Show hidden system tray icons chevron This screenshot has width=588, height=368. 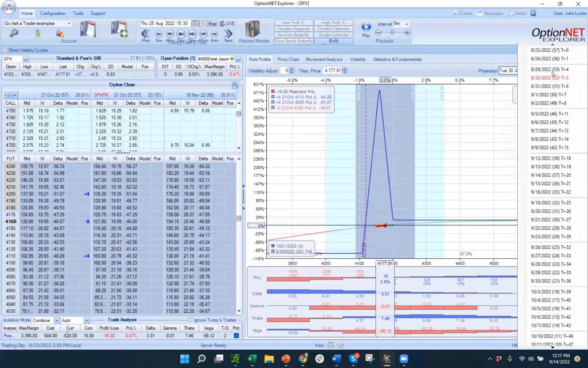click(490, 358)
